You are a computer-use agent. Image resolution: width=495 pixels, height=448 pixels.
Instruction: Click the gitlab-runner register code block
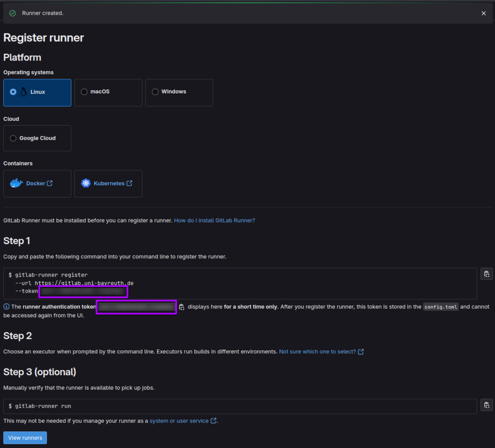click(x=240, y=284)
